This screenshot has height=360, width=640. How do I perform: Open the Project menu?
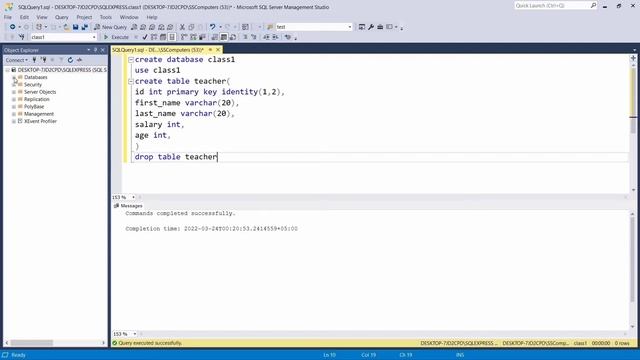[84, 17]
